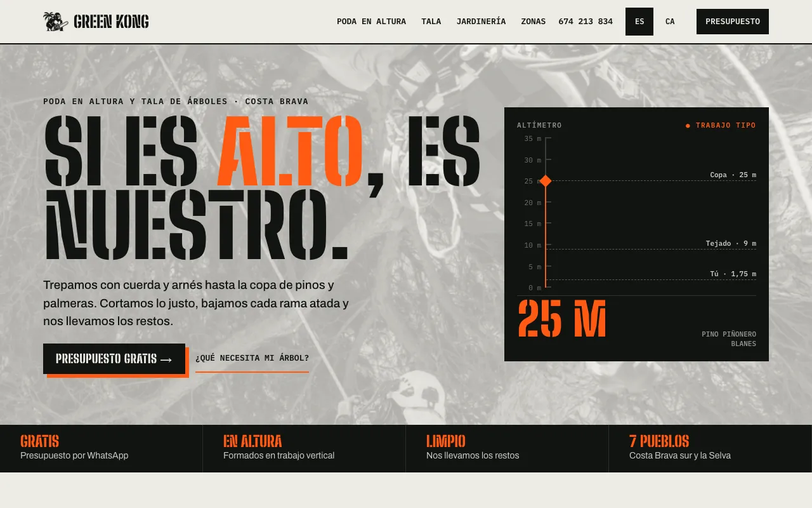This screenshot has height=508, width=812.
Task: Click the 'Tejado · 9 m' label
Action: pos(731,243)
